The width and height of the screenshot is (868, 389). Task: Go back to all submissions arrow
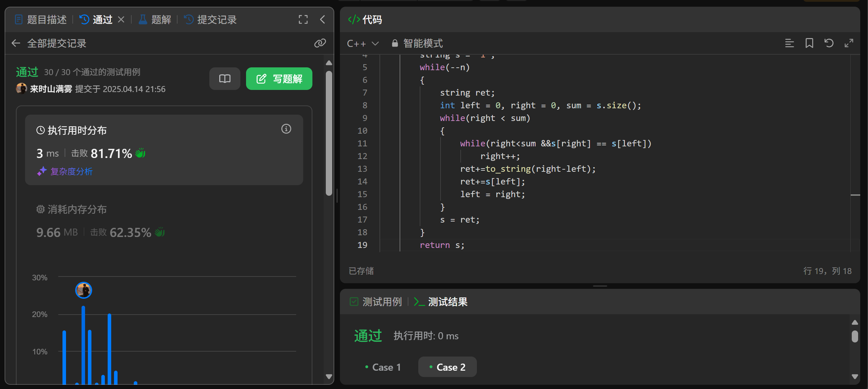tap(16, 43)
